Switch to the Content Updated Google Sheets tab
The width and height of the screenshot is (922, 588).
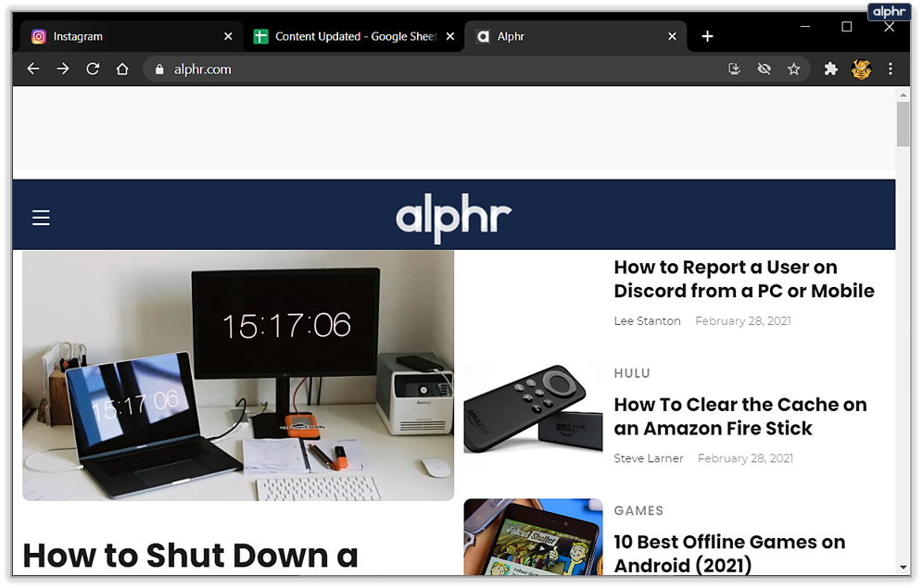[355, 36]
